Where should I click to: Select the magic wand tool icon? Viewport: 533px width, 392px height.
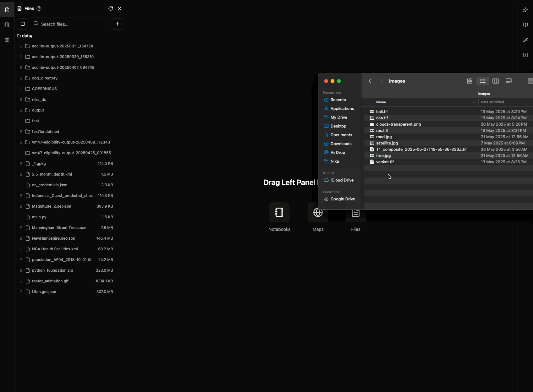tap(525, 40)
